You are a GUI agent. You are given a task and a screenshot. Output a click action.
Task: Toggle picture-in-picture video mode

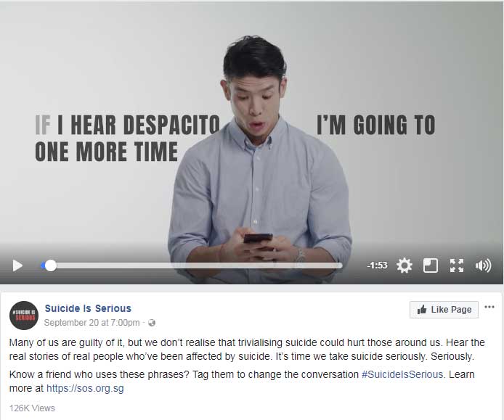tap(431, 265)
